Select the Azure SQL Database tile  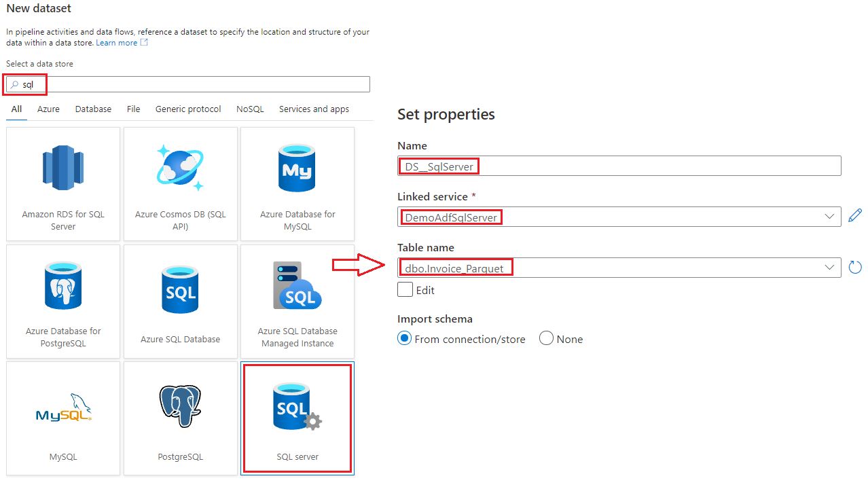click(180, 301)
